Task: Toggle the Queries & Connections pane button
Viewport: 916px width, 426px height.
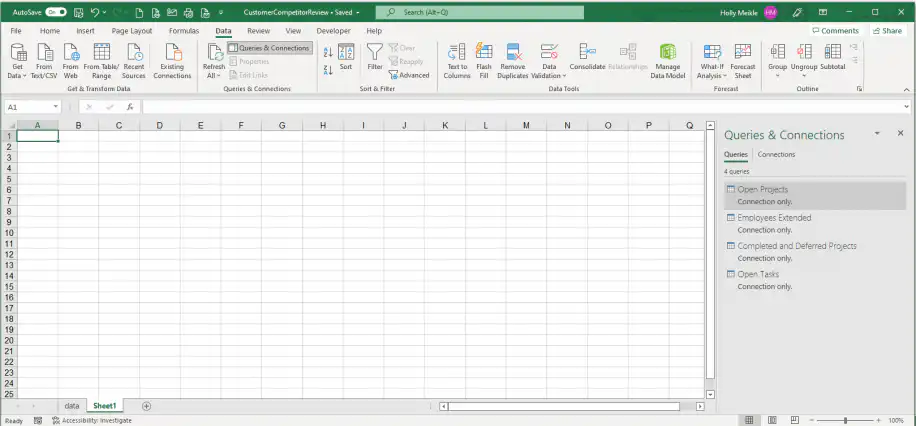Action: click(270, 48)
